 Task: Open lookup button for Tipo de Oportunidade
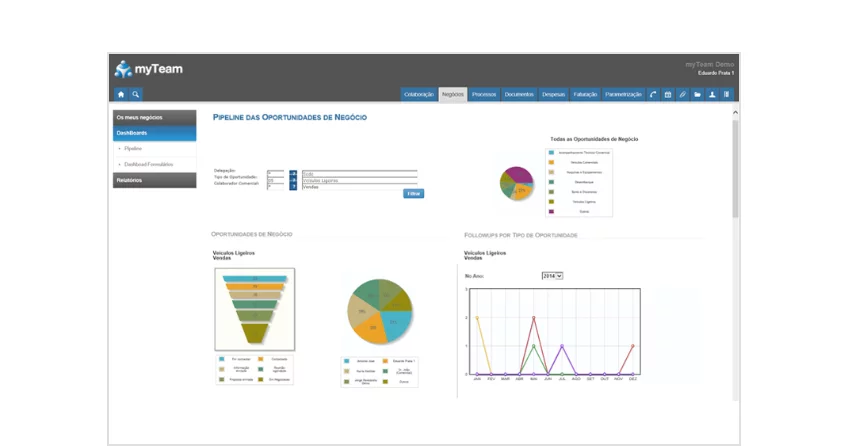(x=293, y=179)
